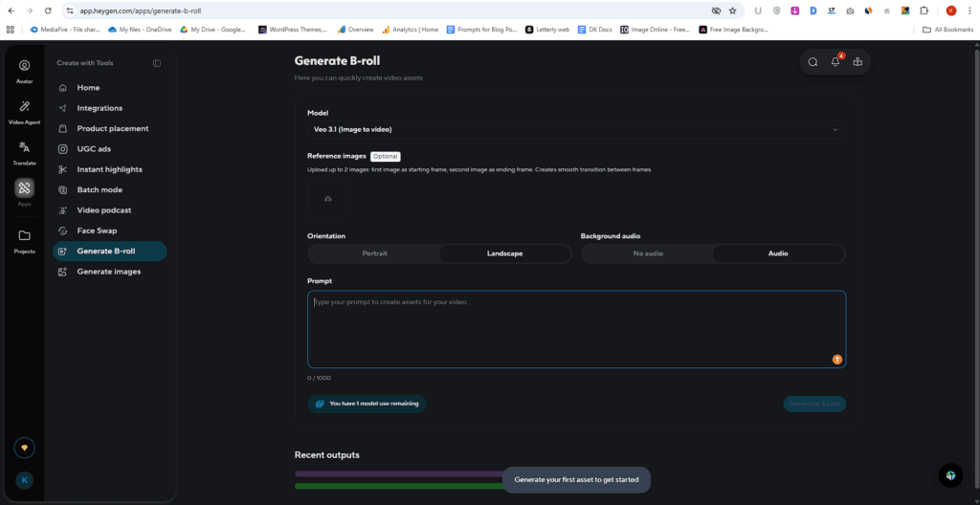Open Letterly web bookmark

[x=547, y=30]
